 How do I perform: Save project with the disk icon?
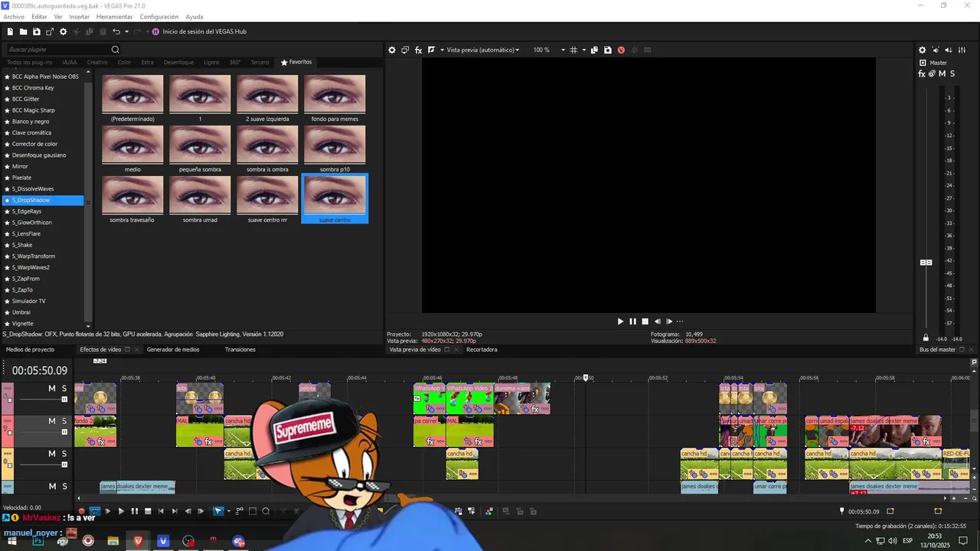tap(36, 31)
